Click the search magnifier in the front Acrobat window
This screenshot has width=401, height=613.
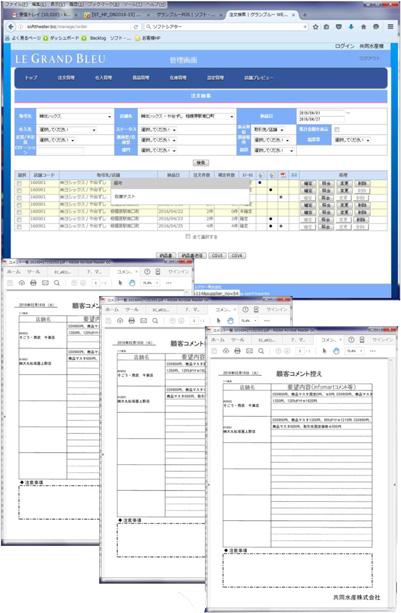pyautogui.click(x=261, y=351)
